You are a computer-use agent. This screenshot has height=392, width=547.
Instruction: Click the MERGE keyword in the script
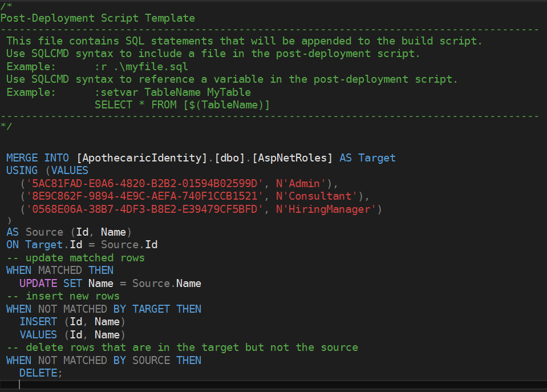point(22,157)
